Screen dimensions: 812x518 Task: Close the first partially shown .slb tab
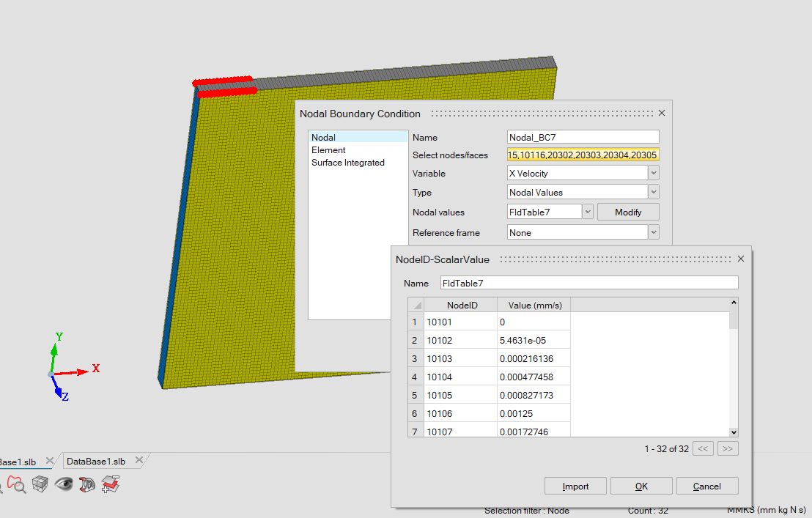(49, 461)
